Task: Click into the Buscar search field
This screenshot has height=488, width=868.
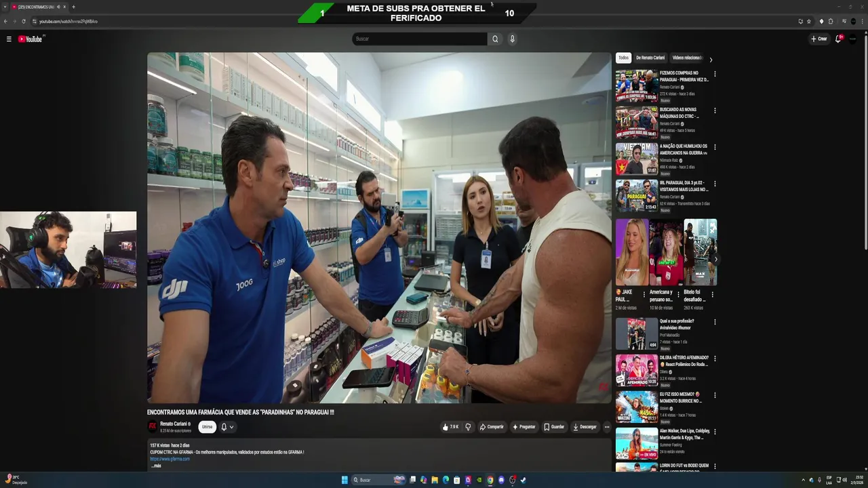Action: click(x=420, y=39)
